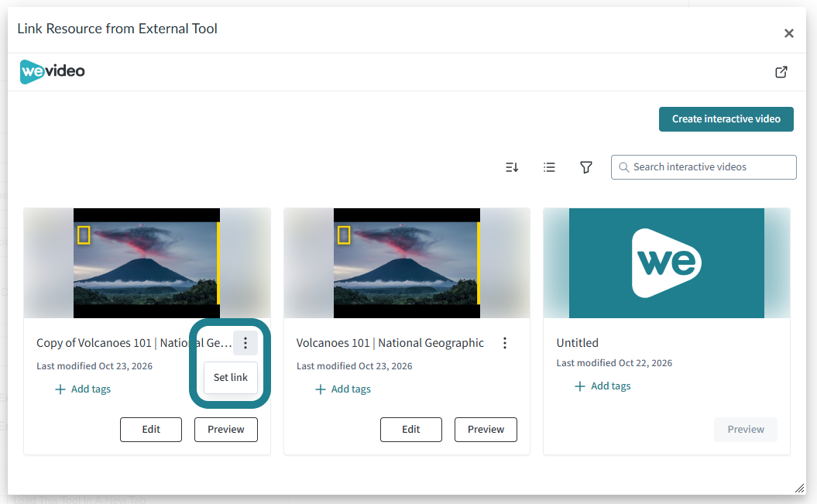Add tags to the Untitled video
The height and width of the screenshot is (504, 817).
(602, 386)
